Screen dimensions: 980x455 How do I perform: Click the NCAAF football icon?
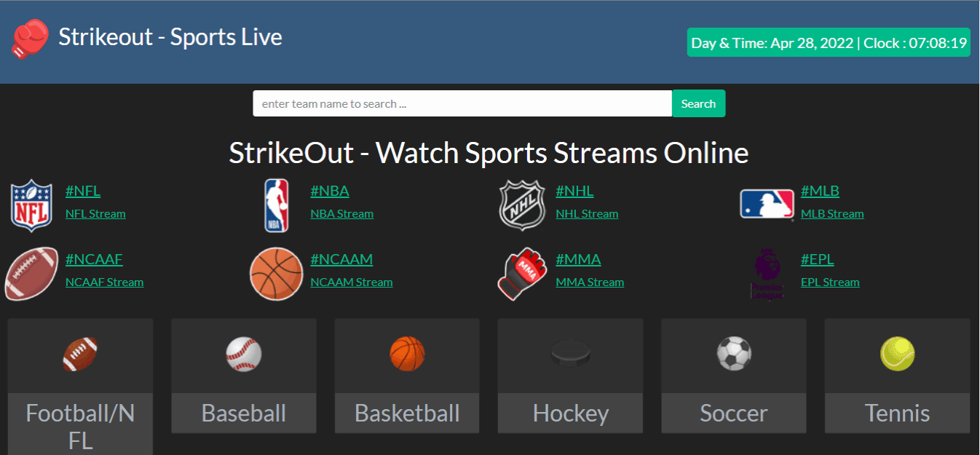(31, 274)
